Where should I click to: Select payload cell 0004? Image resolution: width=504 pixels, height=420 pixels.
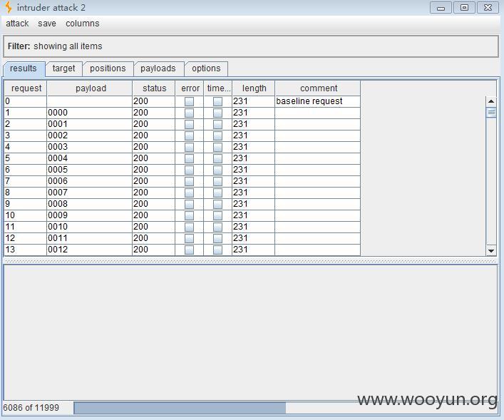pyautogui.click(x=89, y=158)
